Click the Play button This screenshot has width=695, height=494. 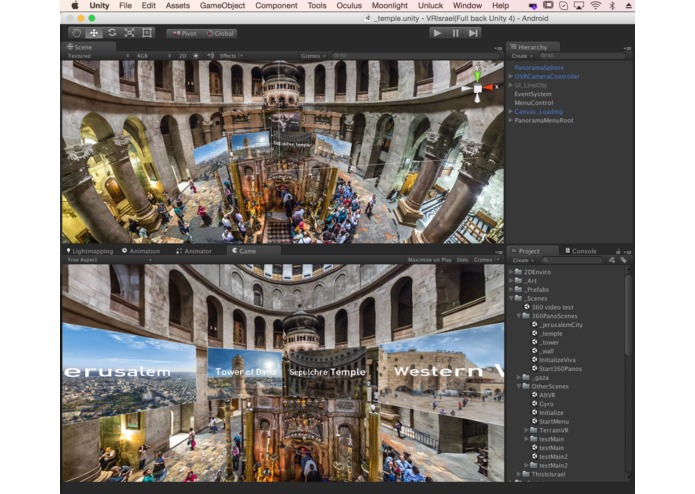tap(437, 33)
